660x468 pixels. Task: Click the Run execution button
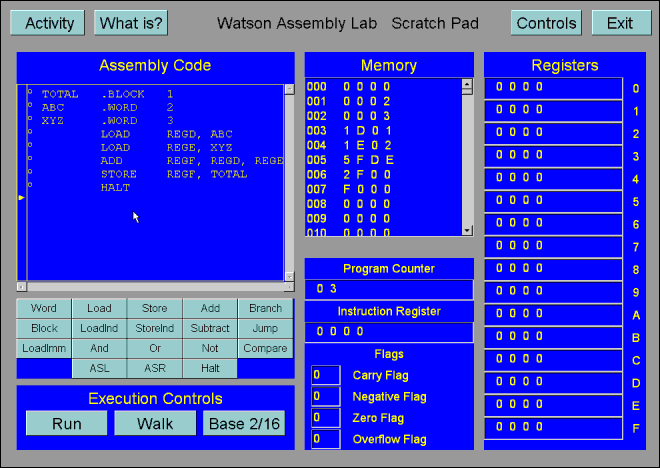click(x=67, y=423)
